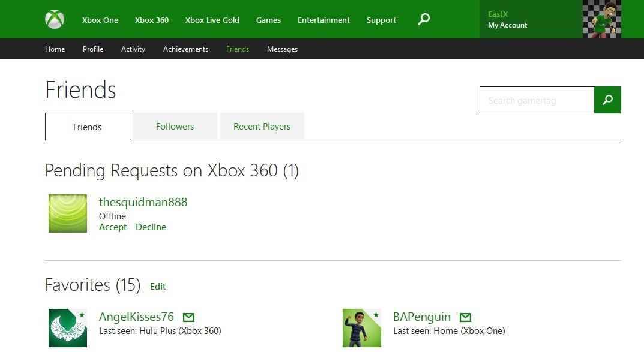
Task: Open the Recent Players tab
Action: point(262,126)
